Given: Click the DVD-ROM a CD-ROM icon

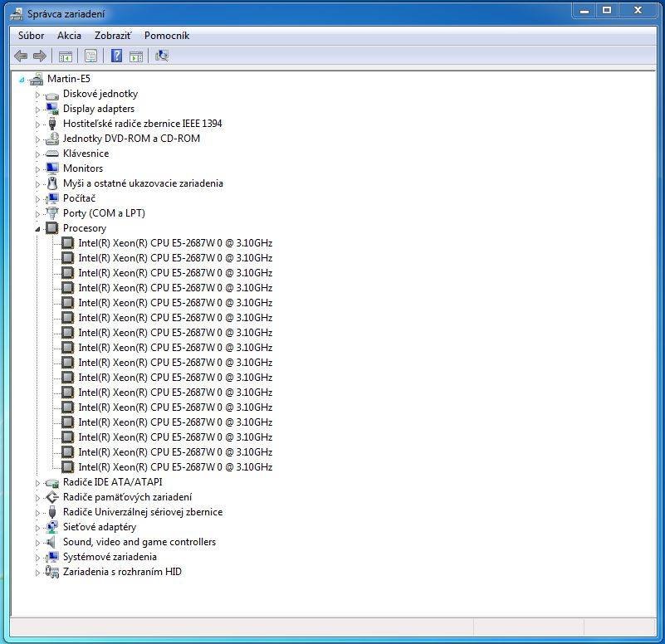Looking at the screenshot, I should pos(51,139).
